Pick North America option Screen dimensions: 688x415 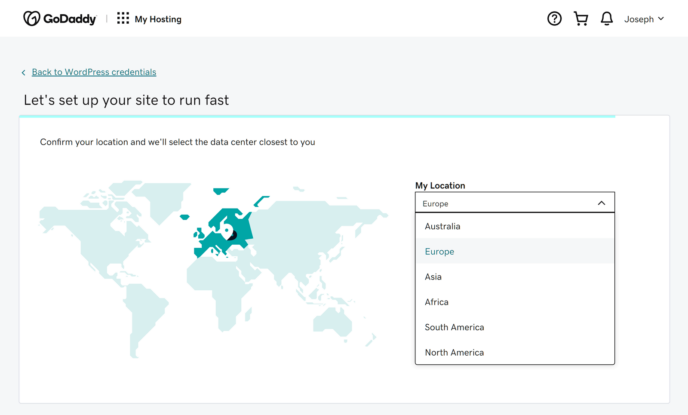click(515, 352)
